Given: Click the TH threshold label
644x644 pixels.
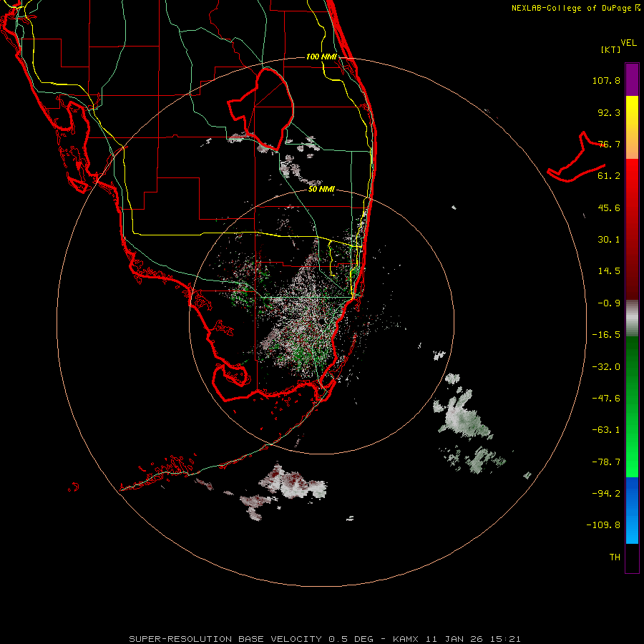Looking at the screenshot, I should [615, 557].
